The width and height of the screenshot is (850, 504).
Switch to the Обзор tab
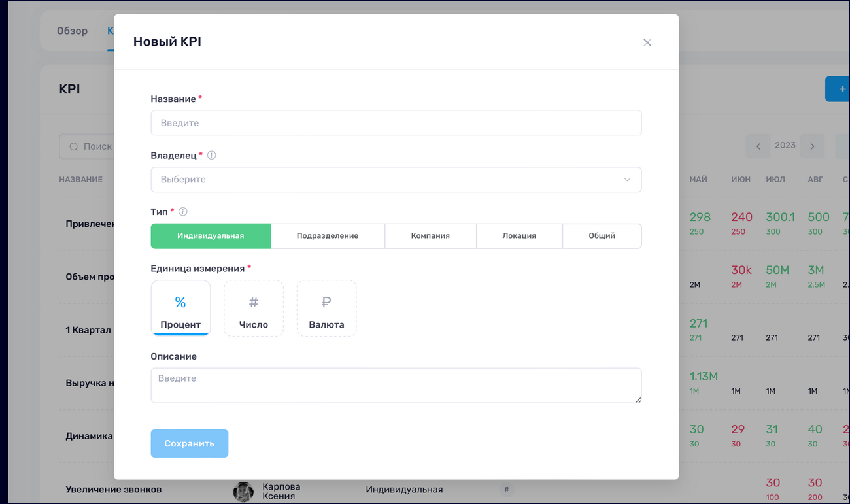coord(73,31)
